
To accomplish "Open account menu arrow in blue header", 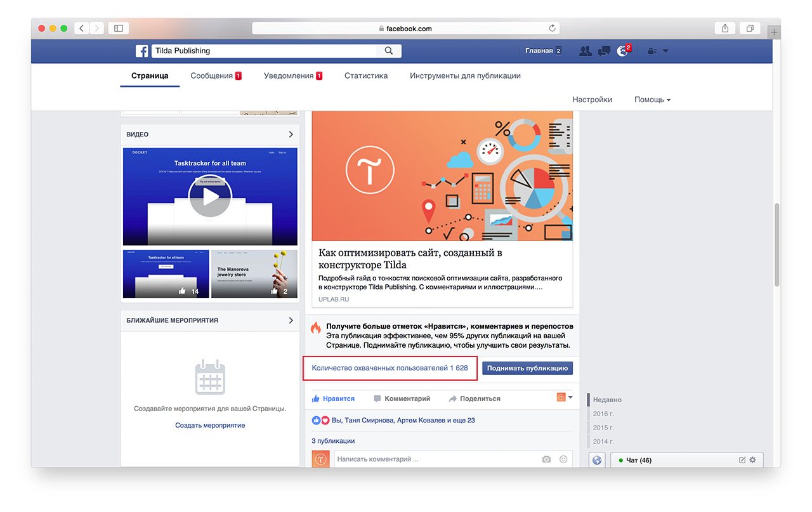I will pyautogui.click(x=665, y=51).
